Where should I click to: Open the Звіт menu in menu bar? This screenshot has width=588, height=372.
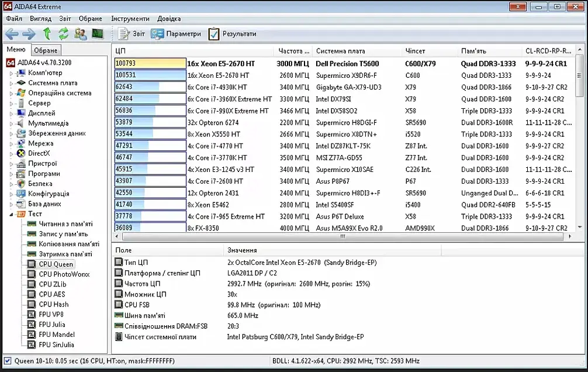coord(65,18)
